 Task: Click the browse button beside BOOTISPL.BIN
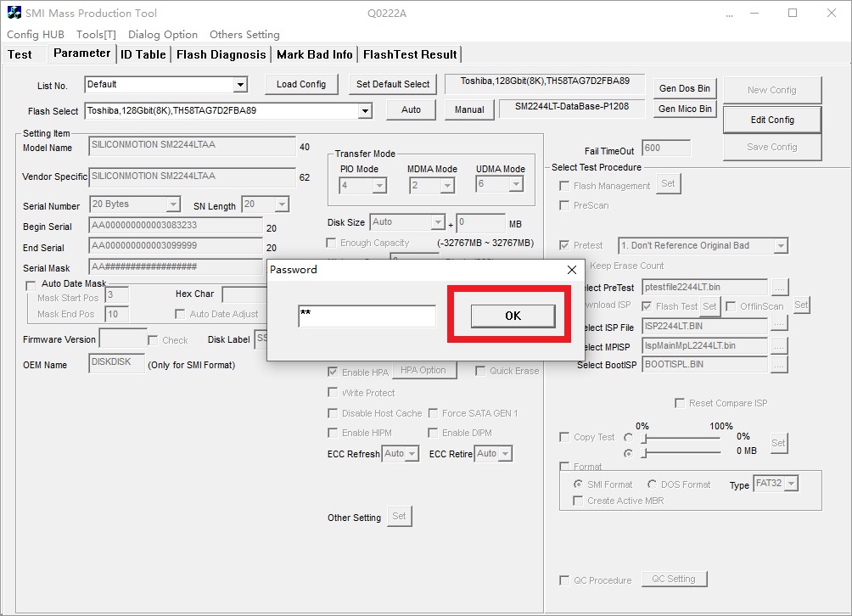(x=779, y=365)
